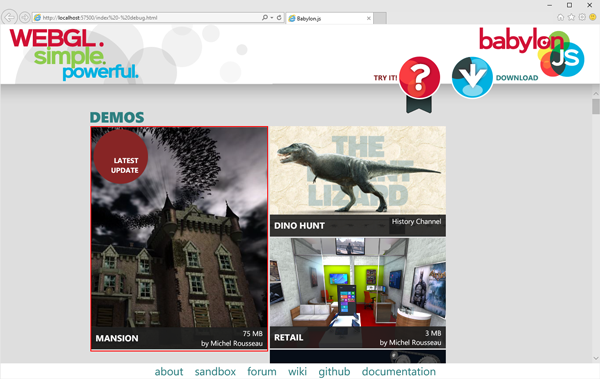This screenshot has width=600, height=379.
Task: Click the browser forward arrow button
Action: coord(25,17)
